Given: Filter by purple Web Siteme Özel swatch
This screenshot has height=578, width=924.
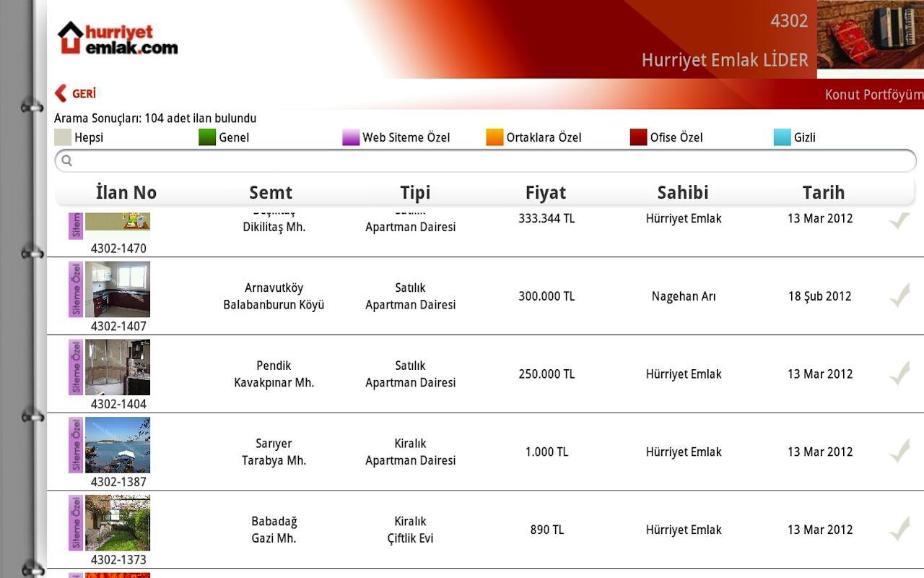Looking at the screenshot, I should (351, 137).
